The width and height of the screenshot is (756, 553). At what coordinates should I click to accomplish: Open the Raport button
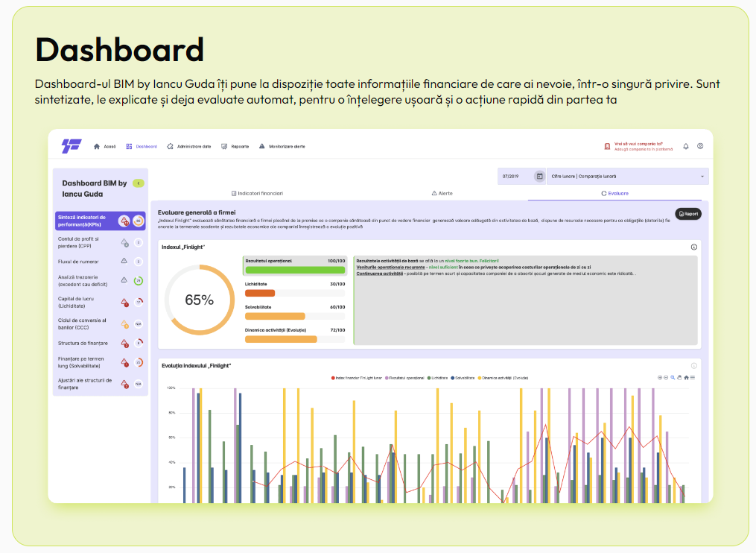[x=688, y=214]
